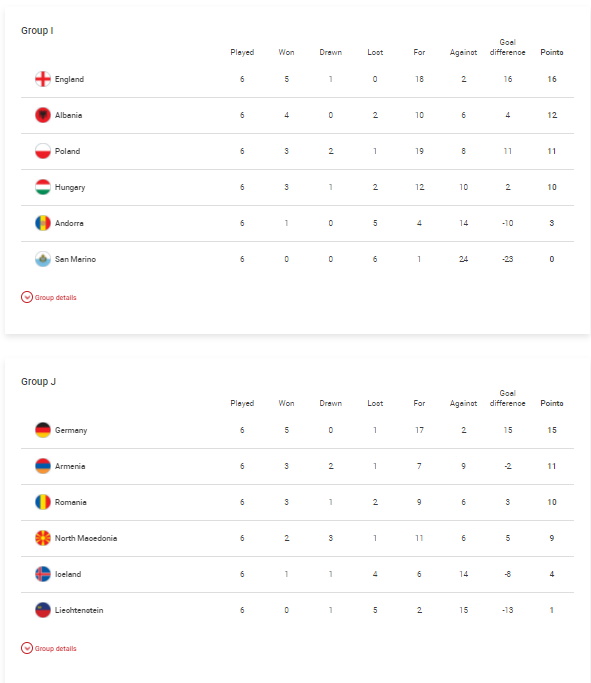Open the Group details link under Group I
This screenshot has width=591, height=683.
55,298
